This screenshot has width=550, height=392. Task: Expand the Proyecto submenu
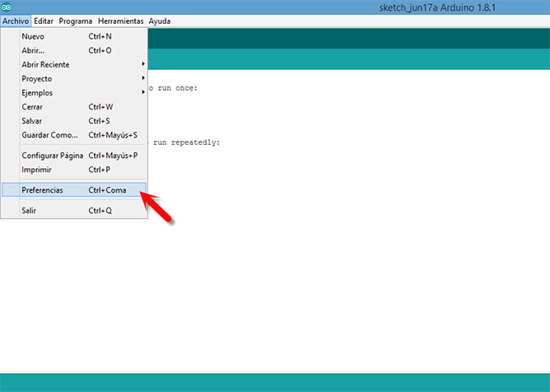coord(74,78)
